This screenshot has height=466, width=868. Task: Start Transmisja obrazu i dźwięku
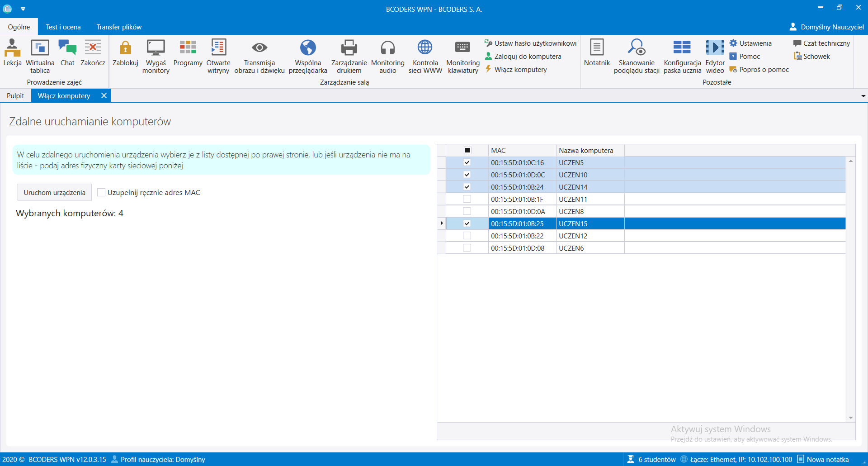[x=259, y=57]
